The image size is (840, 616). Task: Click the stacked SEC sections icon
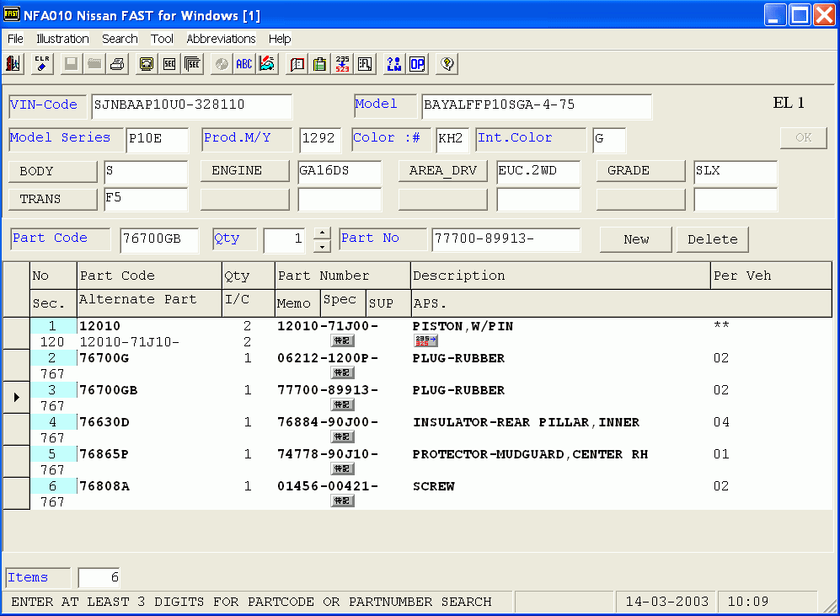[192, 64]
